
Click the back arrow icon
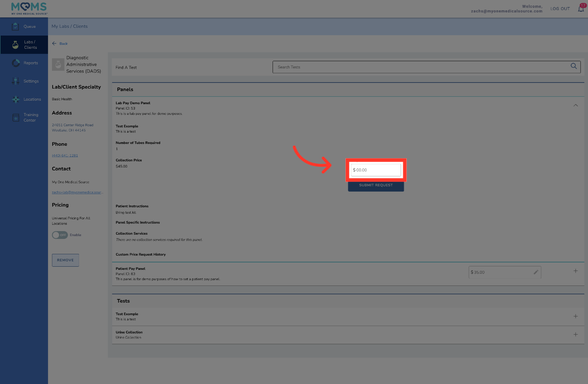coord(54,43)
